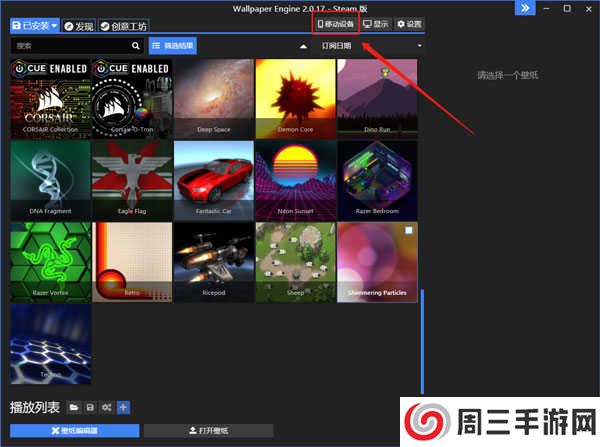
Task: Configure playlist settings gears icon
Action: (x=106, y=407)
